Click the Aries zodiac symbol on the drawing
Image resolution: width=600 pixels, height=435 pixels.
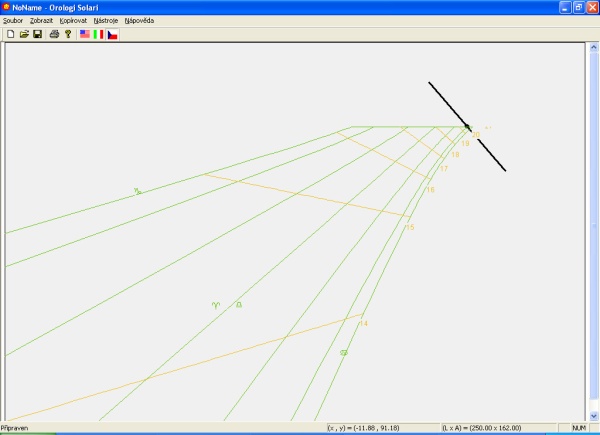pyautogui.click(x=215, y=304)
